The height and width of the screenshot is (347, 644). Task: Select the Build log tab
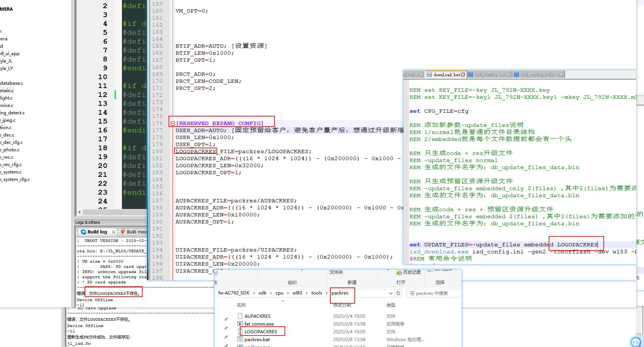pyautogui.click(x=97, y=232)
